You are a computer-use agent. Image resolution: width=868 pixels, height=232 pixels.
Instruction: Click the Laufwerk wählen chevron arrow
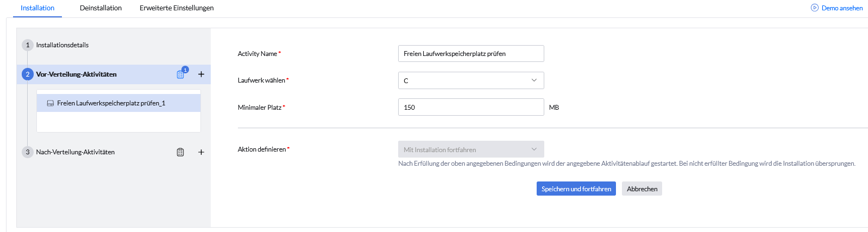pos(534,80)
